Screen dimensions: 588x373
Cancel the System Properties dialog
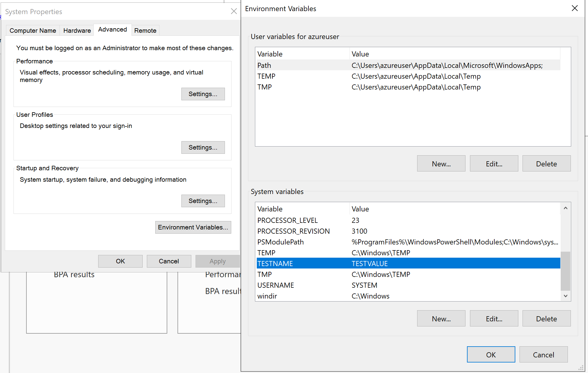(x=169, y=261)
